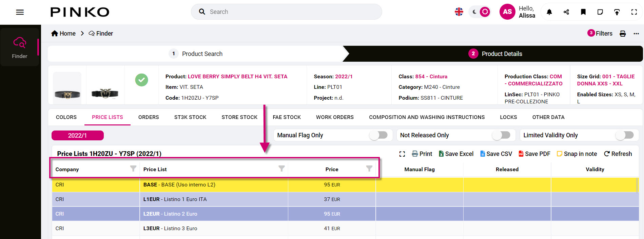
Task: Click the search magnifier icon
Action: click(x=202, y=12)
